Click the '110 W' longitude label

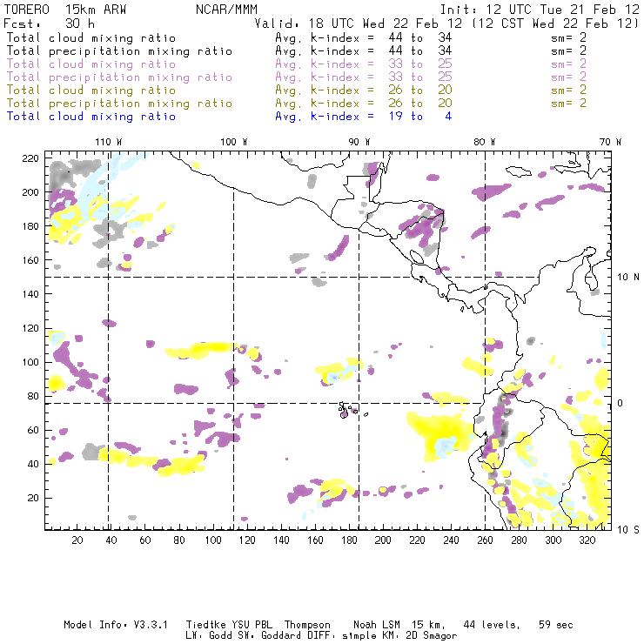[x=109, y=142]
